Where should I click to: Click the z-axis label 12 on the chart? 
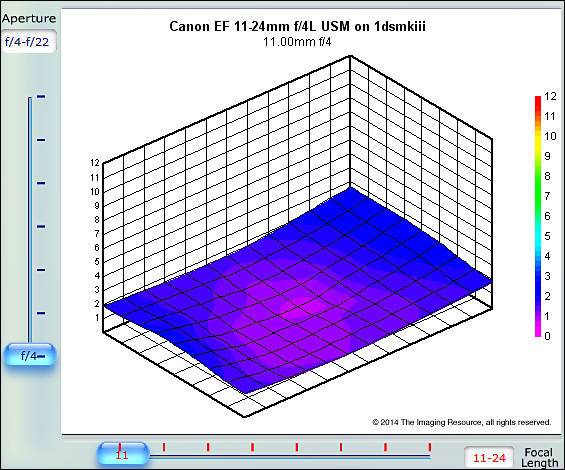95,163
